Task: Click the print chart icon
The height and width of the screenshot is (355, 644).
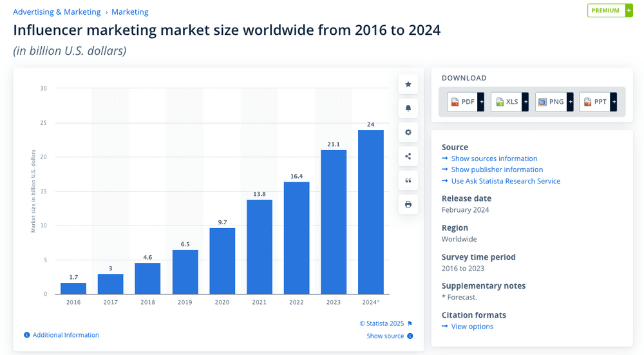Action: [x=408, y=204]
